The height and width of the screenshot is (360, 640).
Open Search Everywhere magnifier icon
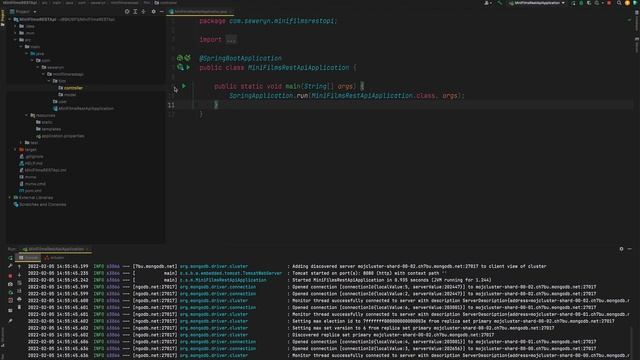coord(619,3)
